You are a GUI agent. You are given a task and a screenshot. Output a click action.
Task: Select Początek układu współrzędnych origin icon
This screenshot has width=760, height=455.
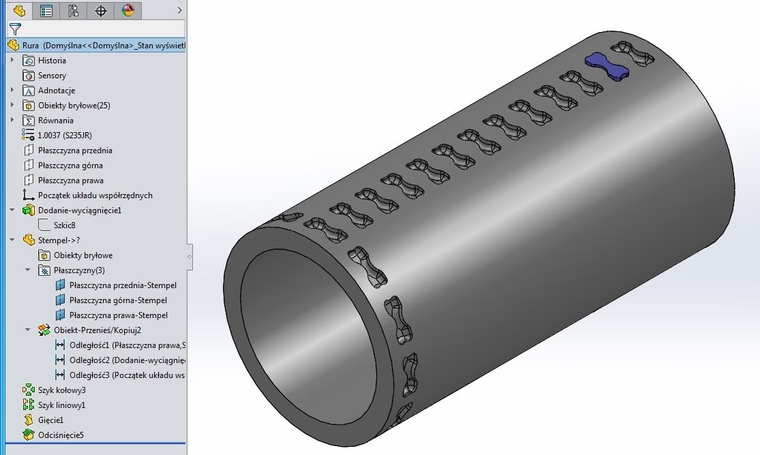pos(29,195)
